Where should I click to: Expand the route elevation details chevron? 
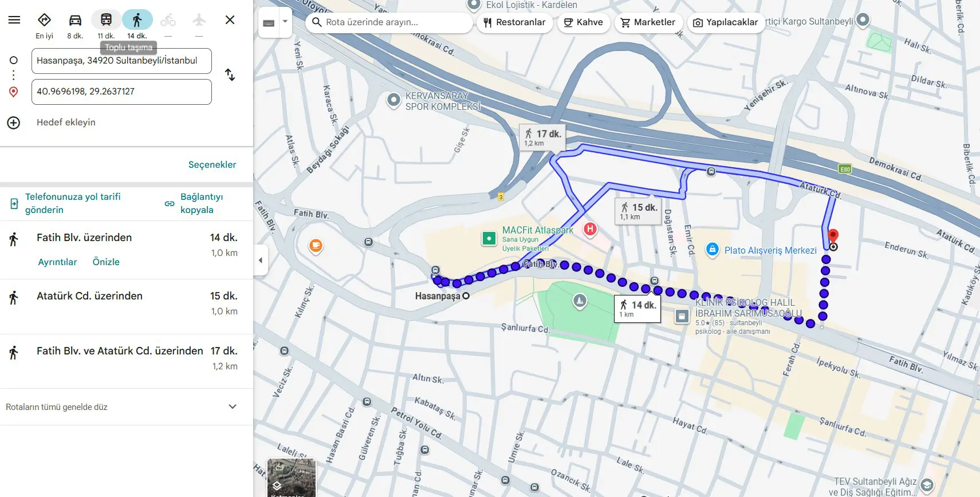pyautogui.click(x=233, y=407)
